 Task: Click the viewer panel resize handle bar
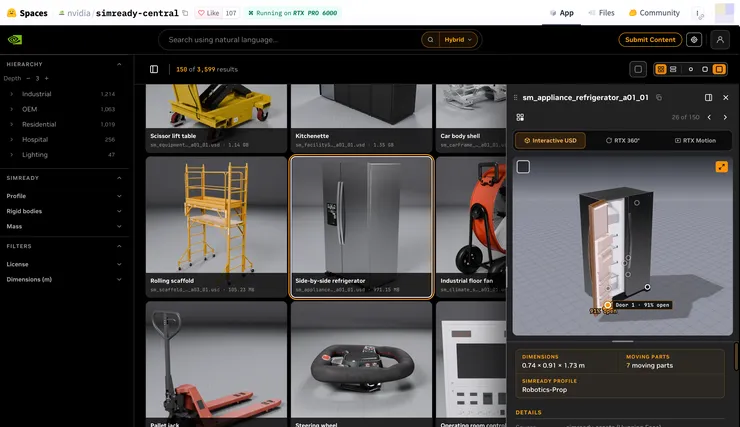coord(622,341)
